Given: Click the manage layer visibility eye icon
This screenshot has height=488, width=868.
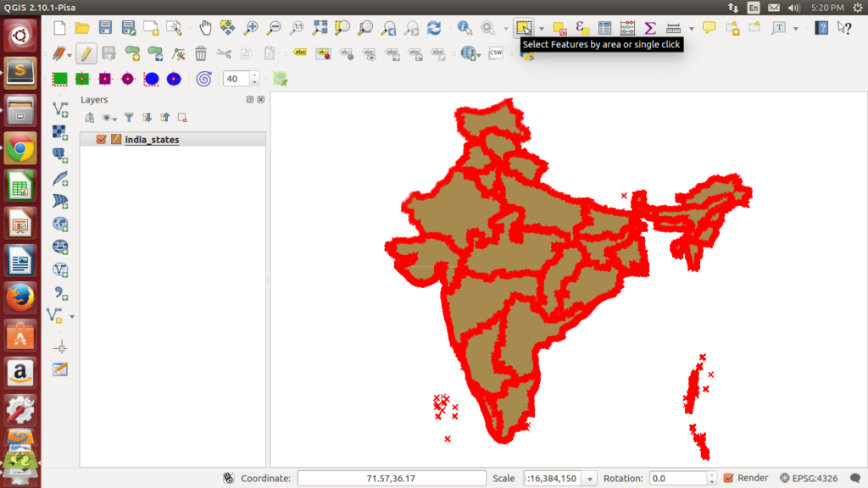Looking at the screenshot, I should pos(107,118).
